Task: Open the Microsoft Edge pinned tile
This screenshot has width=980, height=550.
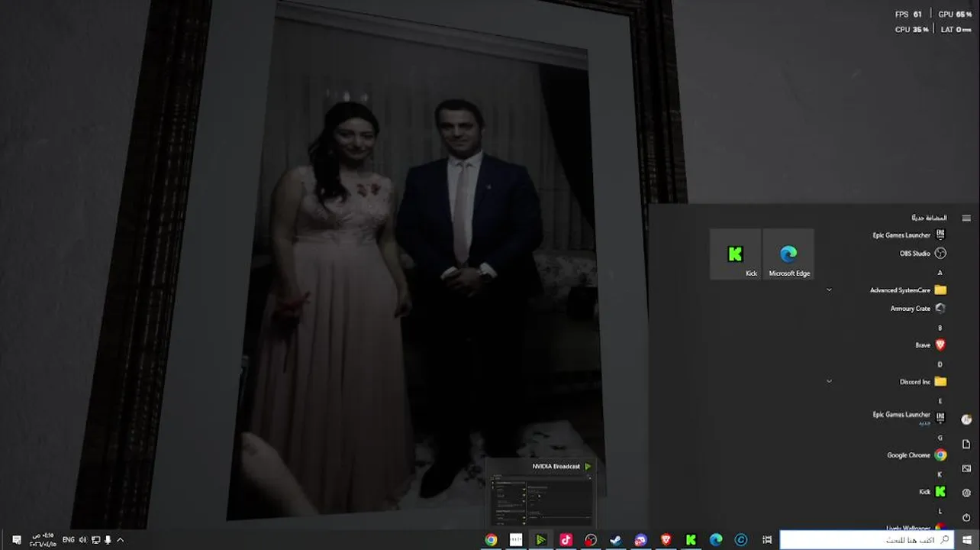Action: (788, 254)
